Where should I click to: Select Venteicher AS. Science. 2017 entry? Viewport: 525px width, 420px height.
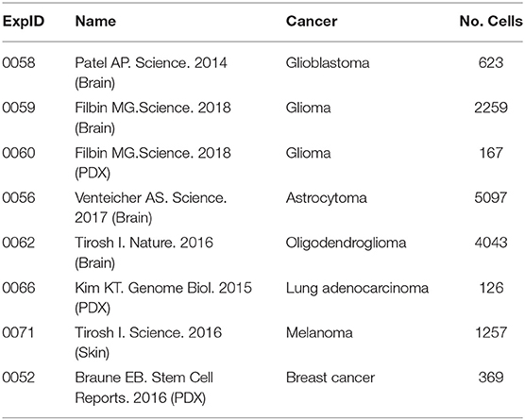coord(151,208)
